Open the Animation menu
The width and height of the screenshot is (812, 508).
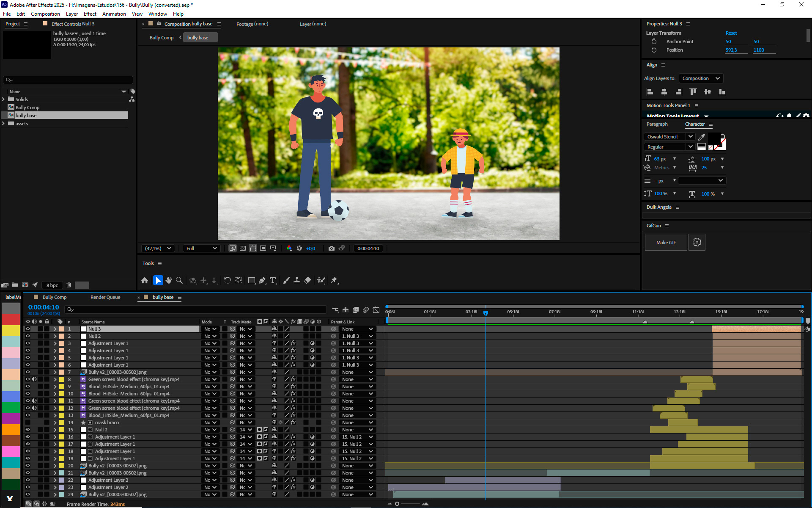(114, 14)
